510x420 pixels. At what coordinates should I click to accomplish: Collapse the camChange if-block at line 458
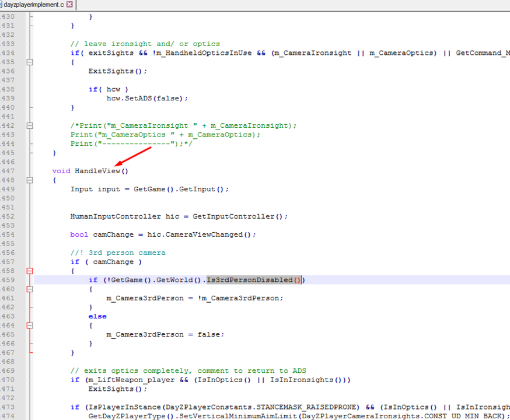tap(30, 271)
